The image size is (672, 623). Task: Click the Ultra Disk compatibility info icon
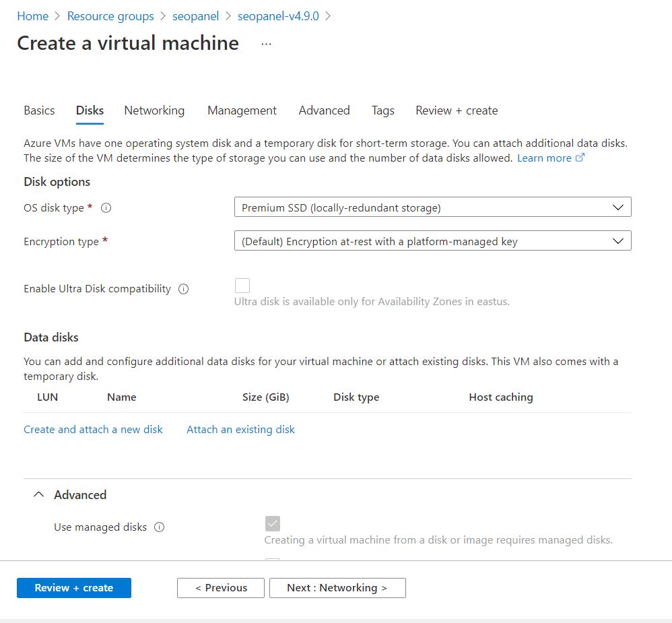point(183,289)
